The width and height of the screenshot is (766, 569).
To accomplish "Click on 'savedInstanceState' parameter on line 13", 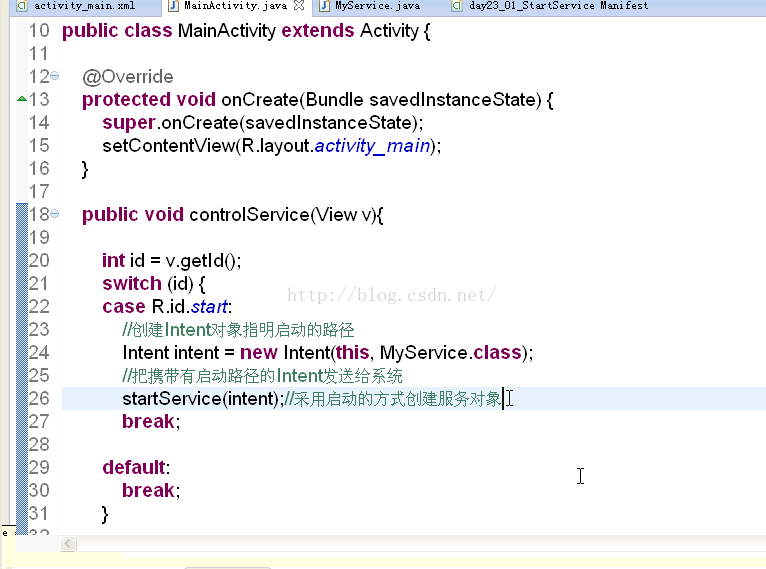I will point(452,100).
